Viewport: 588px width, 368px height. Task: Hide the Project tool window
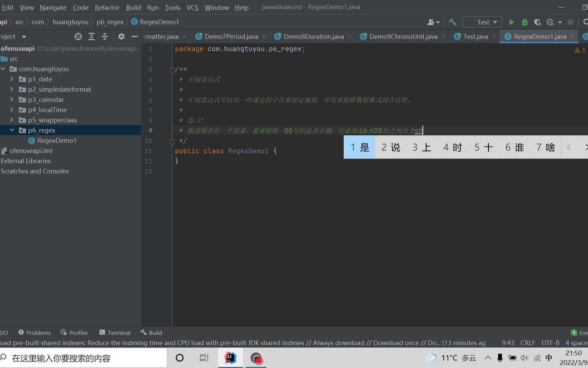click(135, 36)
